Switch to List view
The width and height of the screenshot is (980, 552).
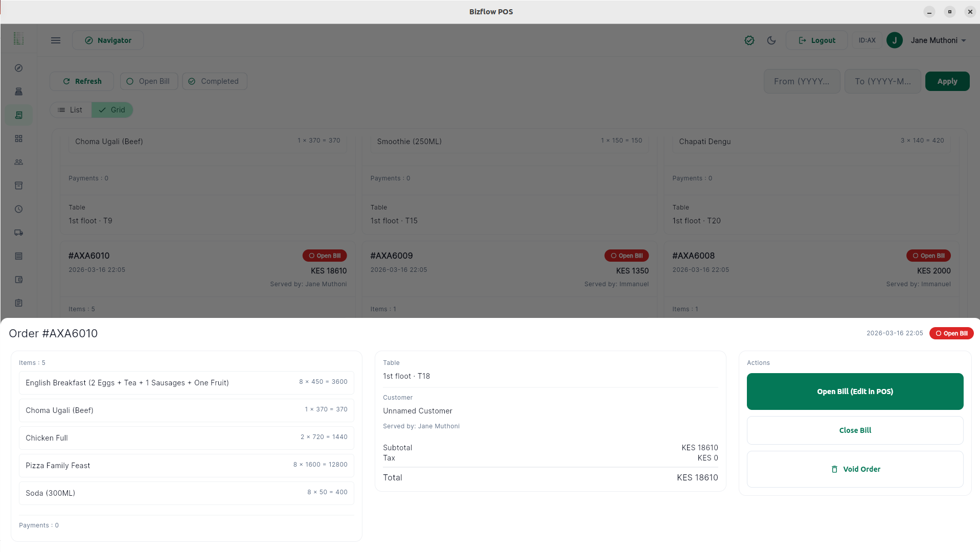[x=71, y=110]
